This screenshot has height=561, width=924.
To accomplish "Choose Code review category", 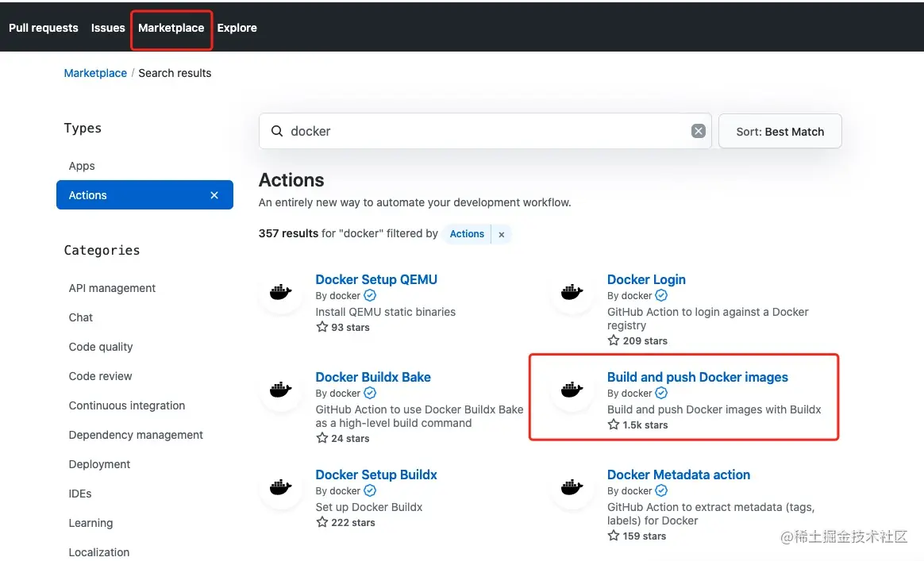I will 100,376.
